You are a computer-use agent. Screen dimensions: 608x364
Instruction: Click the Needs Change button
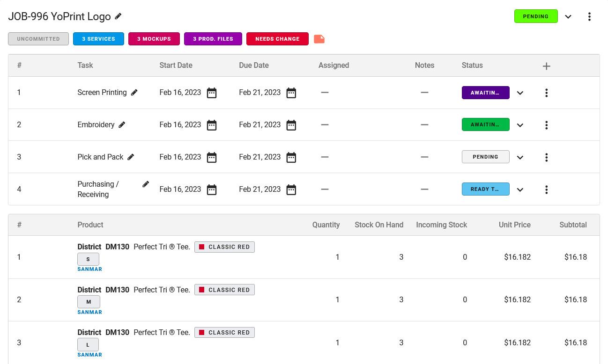click(x=277, y=39)
